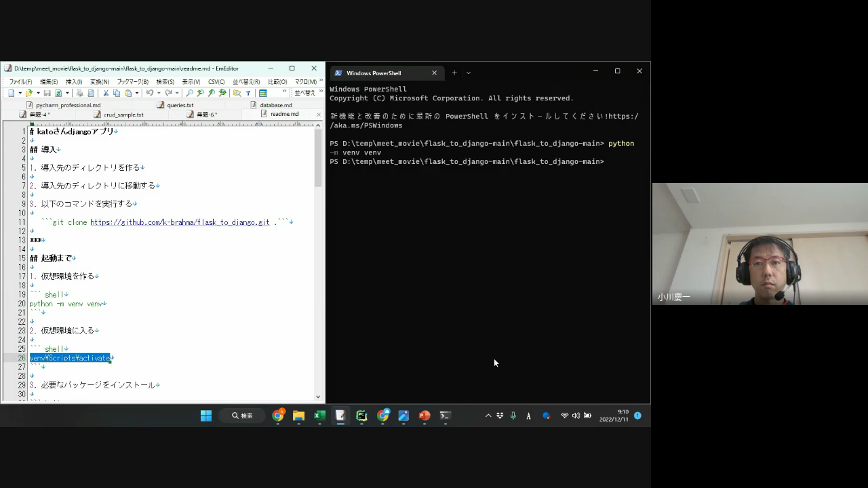The width and height of the screenshot is (868, 488).
Task: Click the Filter funnel icon
Action: click(248, 93)
